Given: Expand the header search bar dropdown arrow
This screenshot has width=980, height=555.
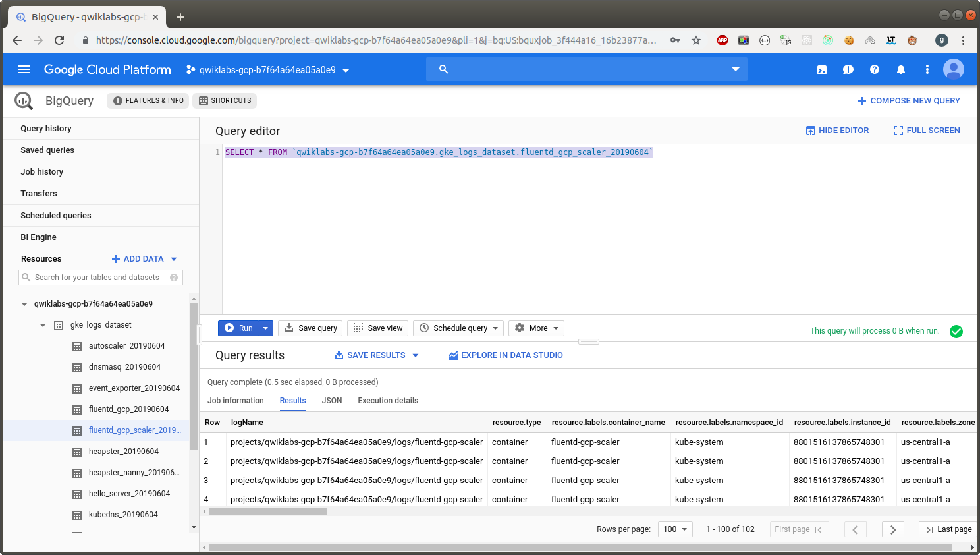Looking at the screenshot, I should tap(736, 69).
